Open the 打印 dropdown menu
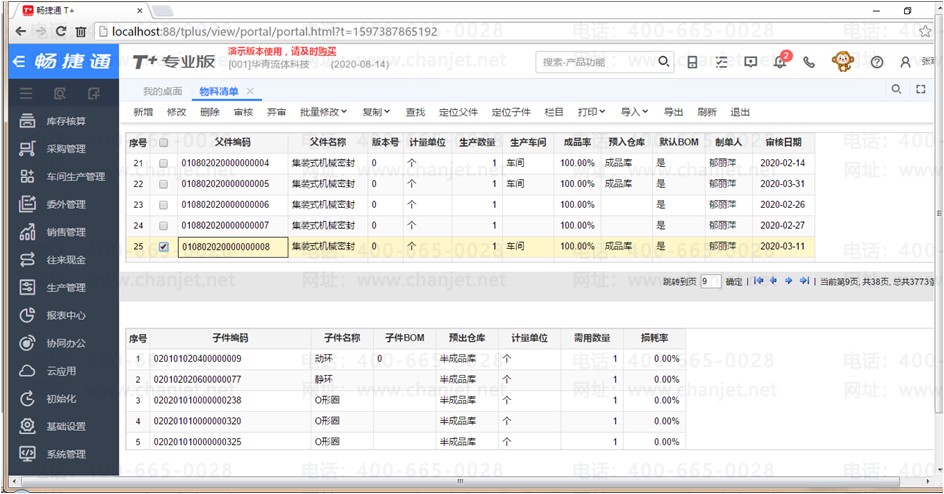The image size is (944, 494). click(592, 112)
